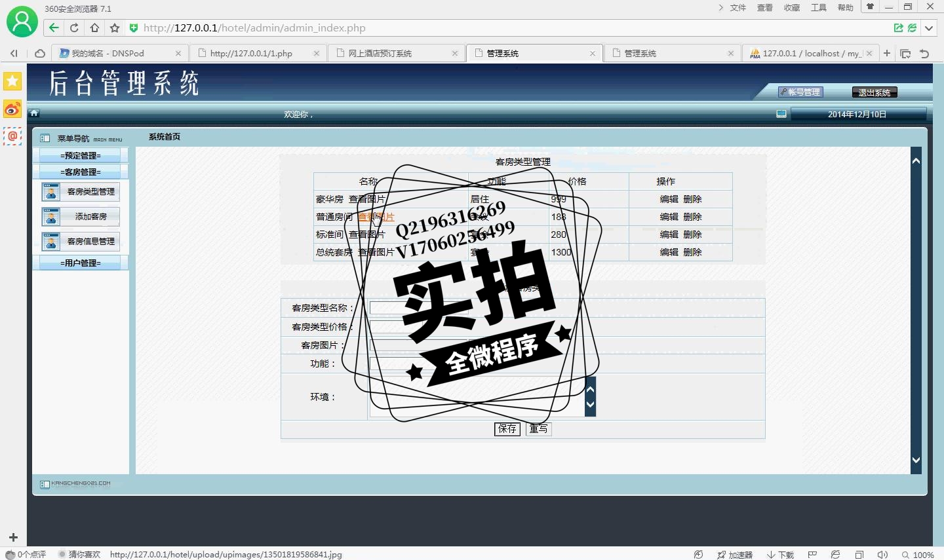The image size is (944, 560).
Task: Add sidebar app with plus icon
Action: click(13, 538)
